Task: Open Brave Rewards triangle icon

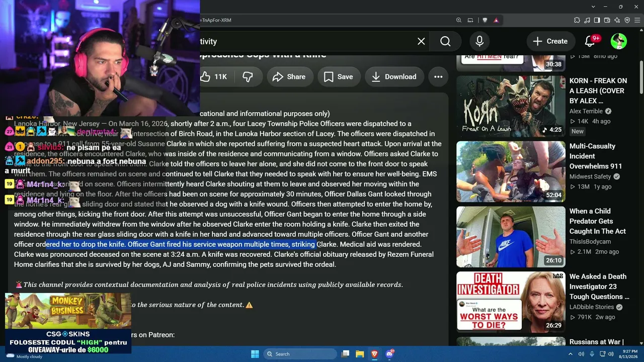Action: click(x=496, y=20)
